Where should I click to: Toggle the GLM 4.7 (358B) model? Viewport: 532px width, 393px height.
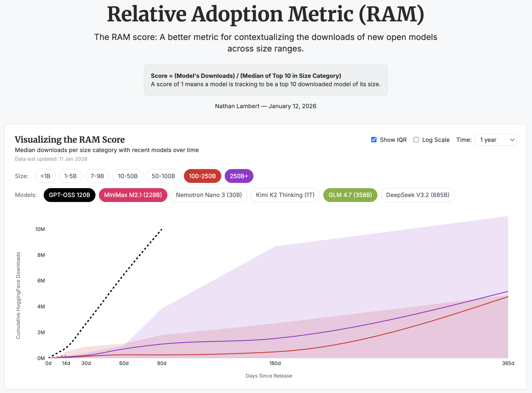(350, 195)
